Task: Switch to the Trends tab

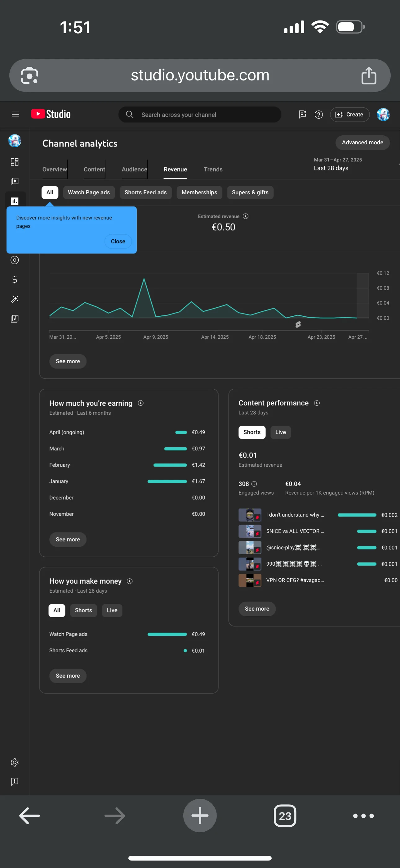Action: [x=213, y=170]
